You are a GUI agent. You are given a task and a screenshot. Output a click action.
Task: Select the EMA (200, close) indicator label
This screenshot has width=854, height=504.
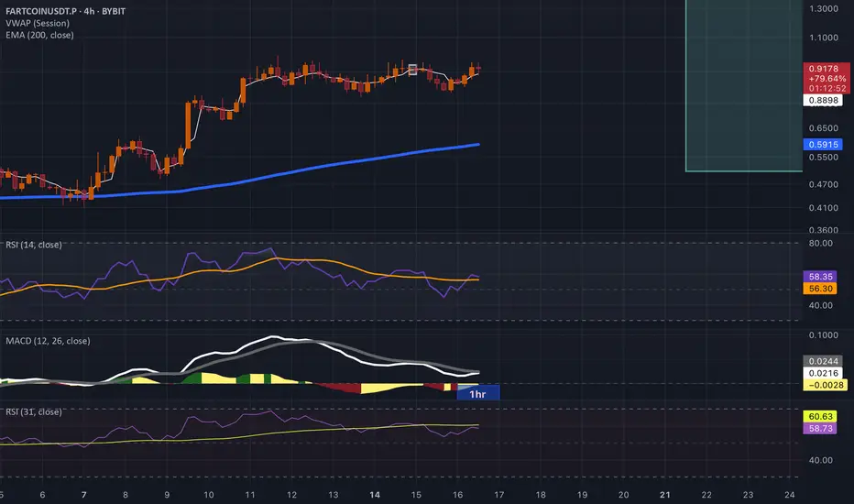[x=39, y=35]
